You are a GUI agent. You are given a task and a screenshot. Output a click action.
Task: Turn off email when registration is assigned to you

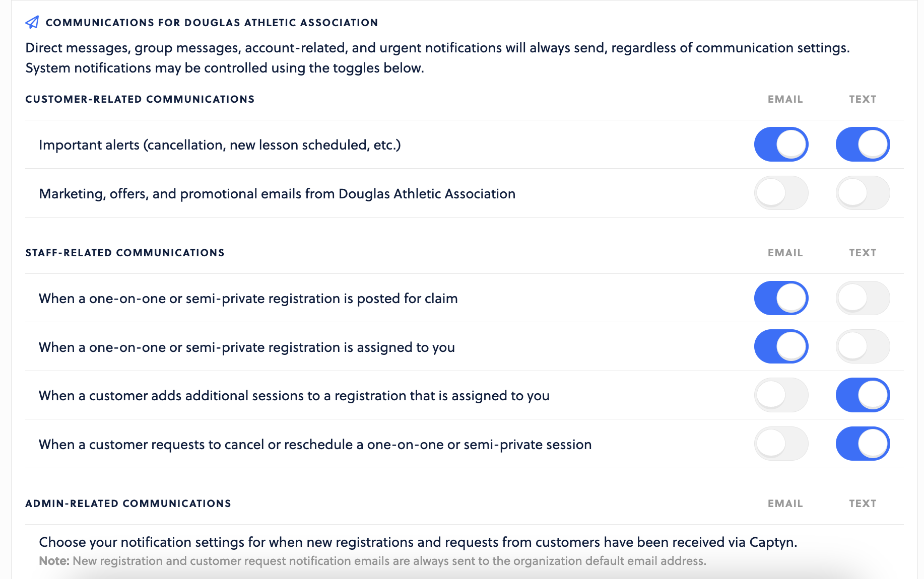pyautogui.click(x=781, y=346)
